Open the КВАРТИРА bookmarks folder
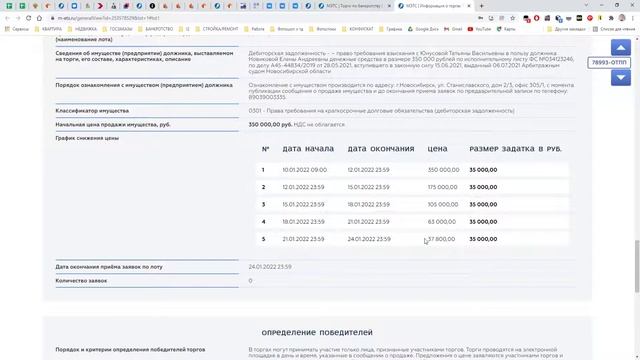The image size is (640, 360). coord(48,29)
